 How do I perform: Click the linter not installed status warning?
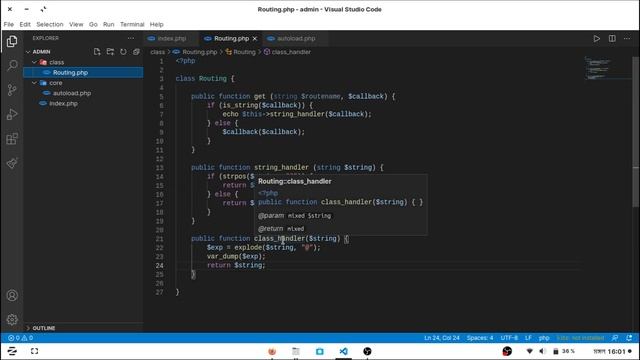[580, 338]
